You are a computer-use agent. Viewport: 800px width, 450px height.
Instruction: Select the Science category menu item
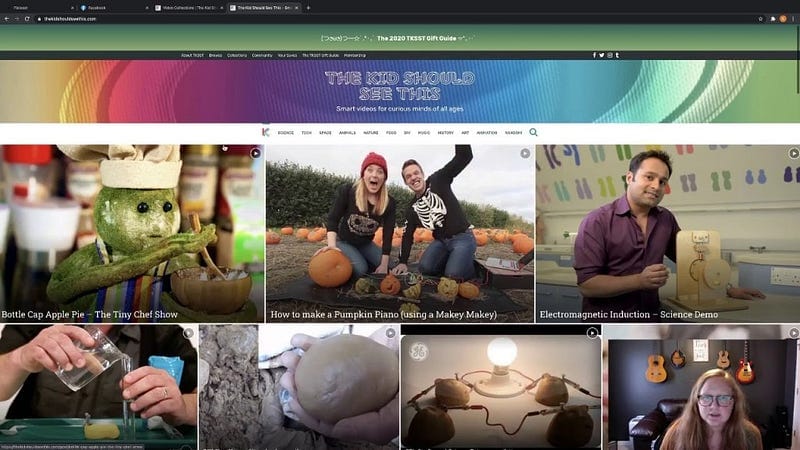click(x=285, y=132)
